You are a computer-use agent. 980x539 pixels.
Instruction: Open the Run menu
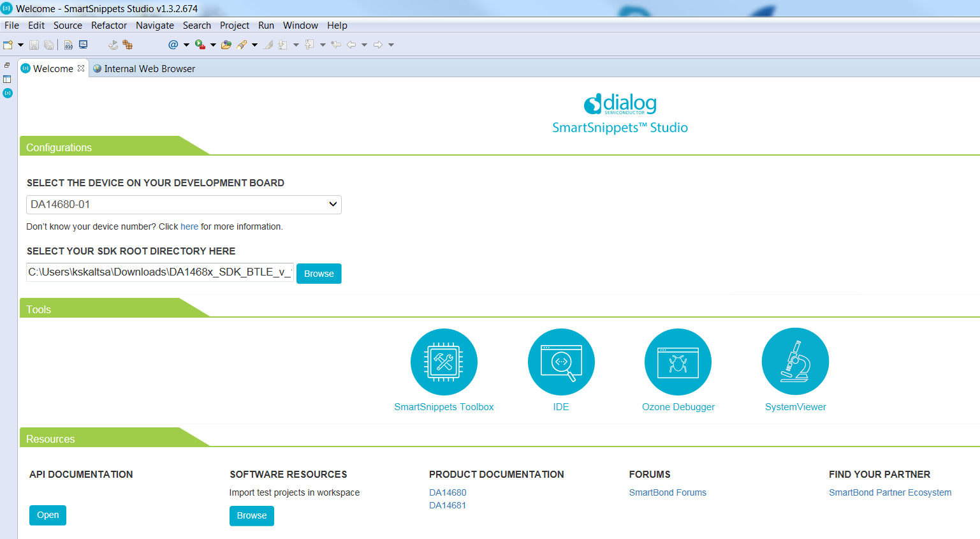(x=266, y=26)
